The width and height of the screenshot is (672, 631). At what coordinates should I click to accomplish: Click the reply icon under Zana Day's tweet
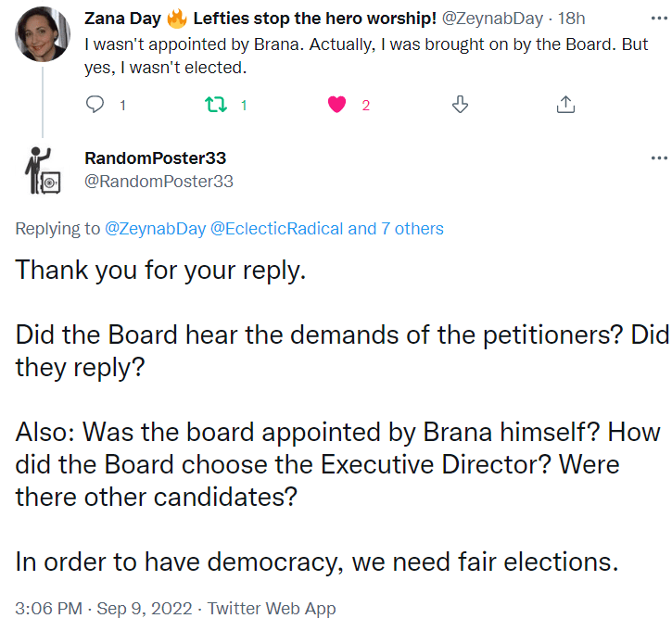pos(95,105)
